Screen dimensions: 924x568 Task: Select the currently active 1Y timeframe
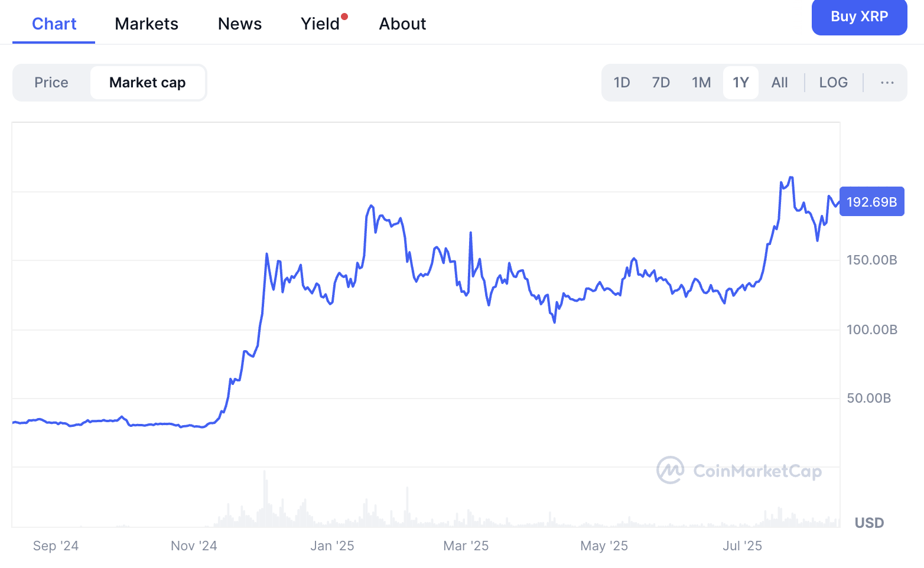(741, 83)
